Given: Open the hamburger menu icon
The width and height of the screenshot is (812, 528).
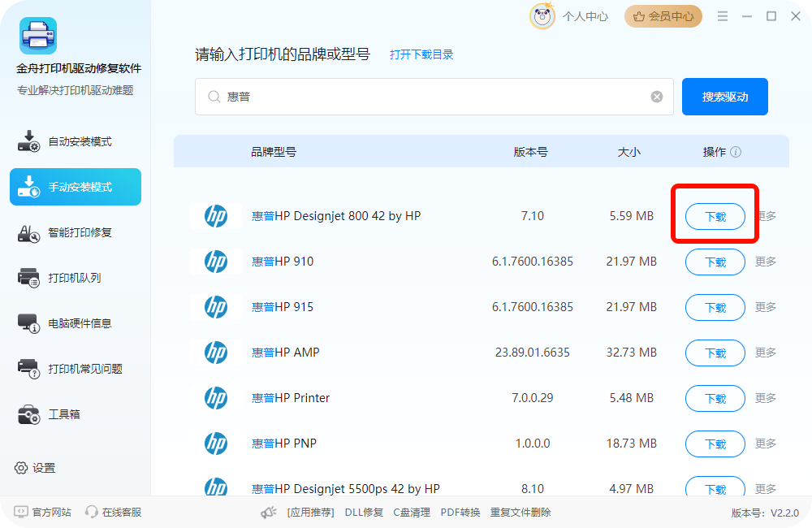Looking at the screenshot, I should click(x=723, y=16).
